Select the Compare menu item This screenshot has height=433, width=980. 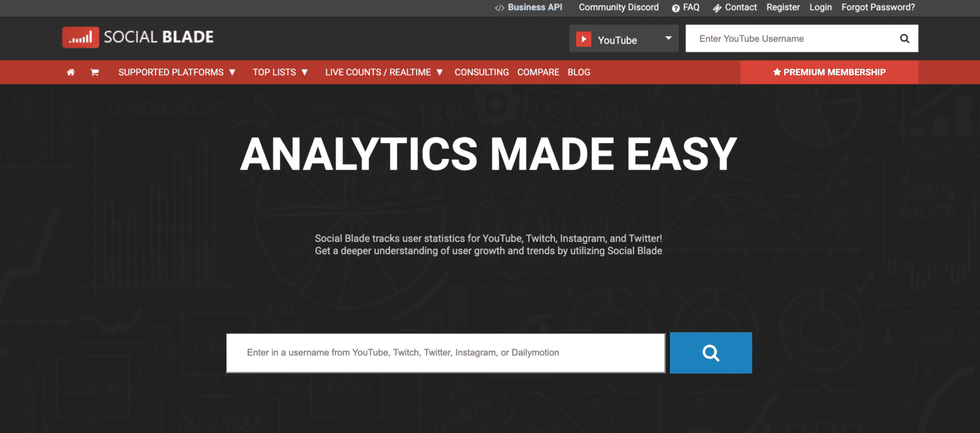coord(538,72)
